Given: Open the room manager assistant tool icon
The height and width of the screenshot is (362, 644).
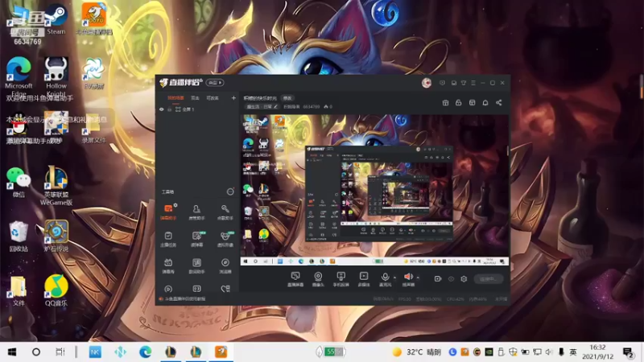Looking at the screenshot, I should click(x=196, y=212).
